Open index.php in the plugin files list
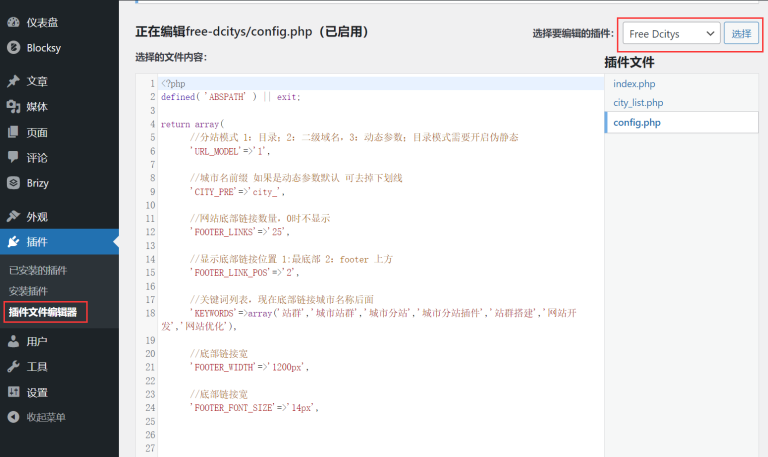 634,84
